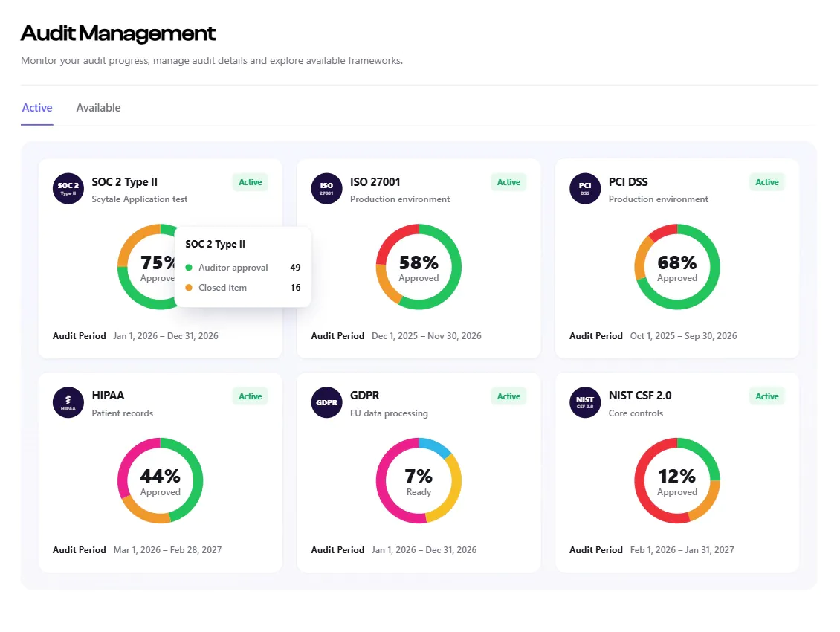Click the Active badge on ISO 27001 card
This screenshot has width=840, height=632.
(508, 182)
